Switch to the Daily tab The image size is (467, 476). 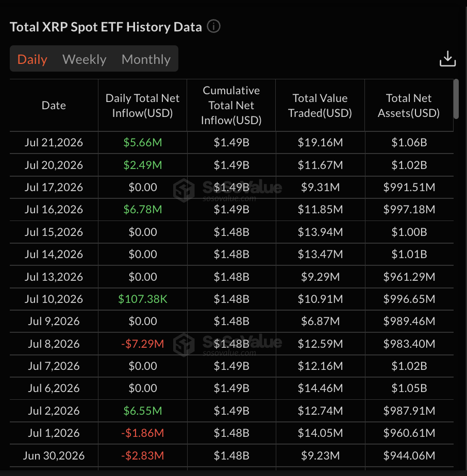[32, 59]
